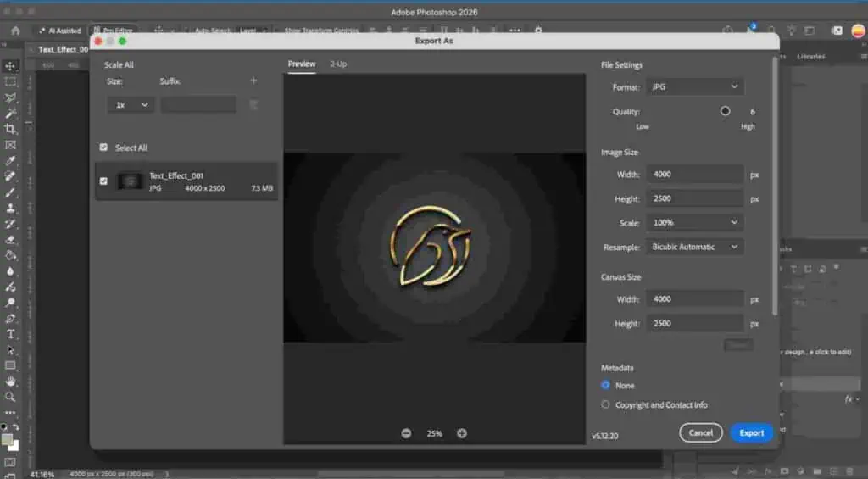
Task: Select the Move tool in Photoshop toolbar
Action: click(10, 66)
